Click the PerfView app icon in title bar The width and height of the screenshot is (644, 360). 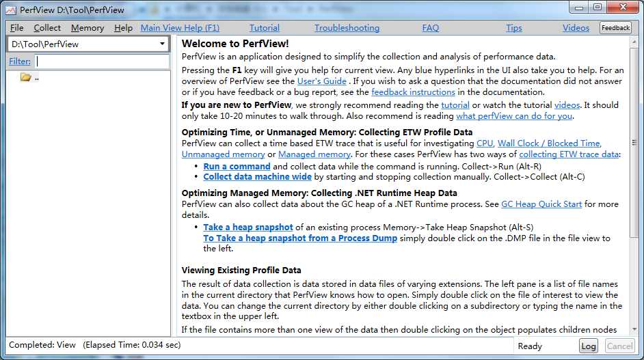(x=11, y=10)
